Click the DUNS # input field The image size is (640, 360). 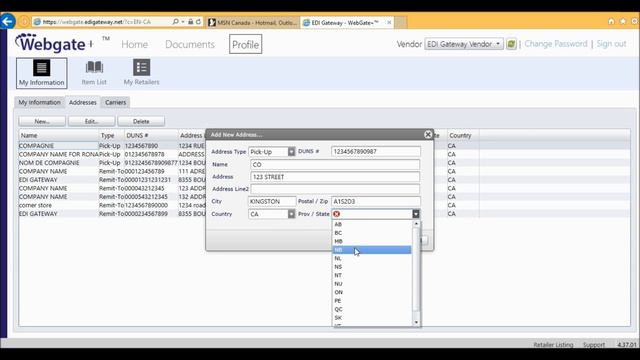[376, 151]
